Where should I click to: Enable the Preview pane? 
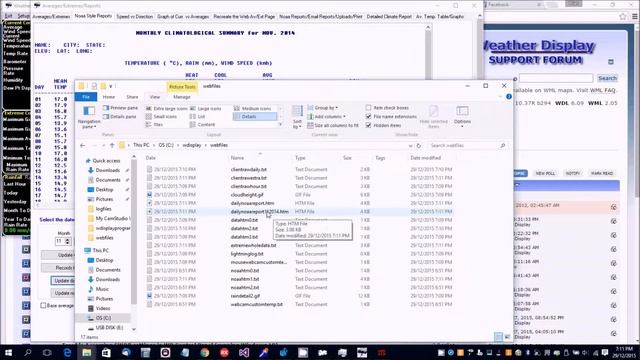pyautogui.click(x=120, y=108)
